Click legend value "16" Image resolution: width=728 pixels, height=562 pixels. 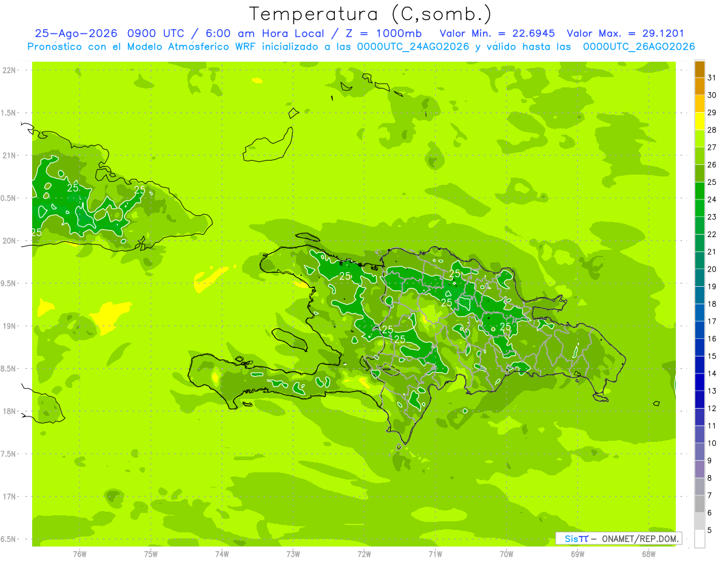pyautogui.click(x=712, y=339)
